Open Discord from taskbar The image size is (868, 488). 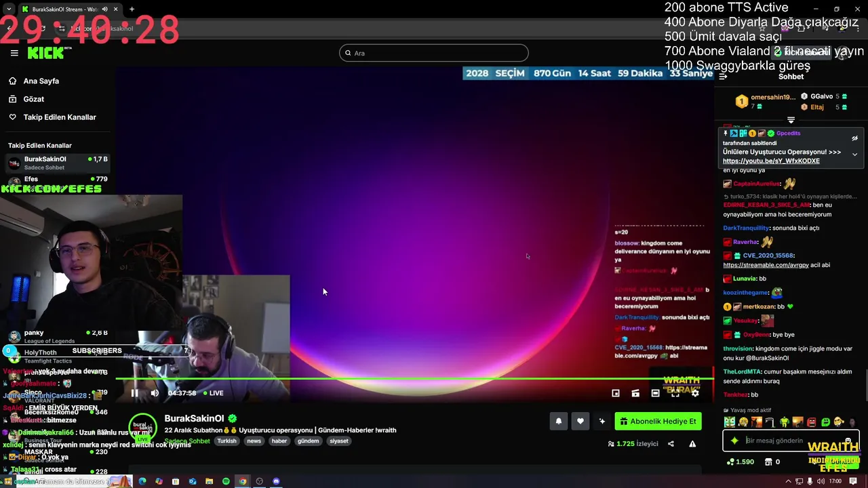[x=276, y=481]
